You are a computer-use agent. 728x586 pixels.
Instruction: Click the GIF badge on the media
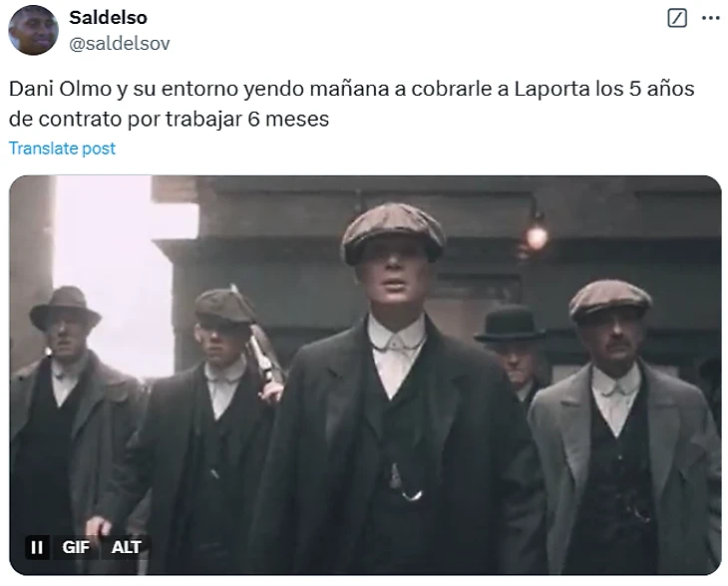coord(76,547)
